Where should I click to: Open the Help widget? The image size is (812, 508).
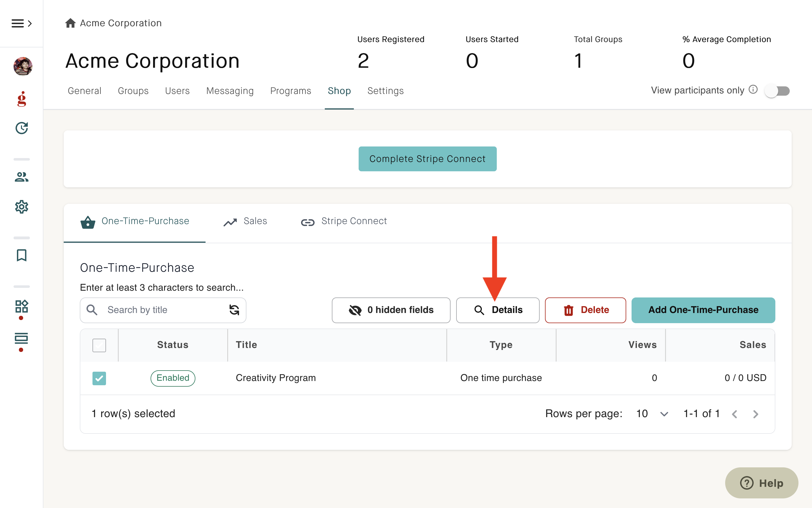(762, 483)
